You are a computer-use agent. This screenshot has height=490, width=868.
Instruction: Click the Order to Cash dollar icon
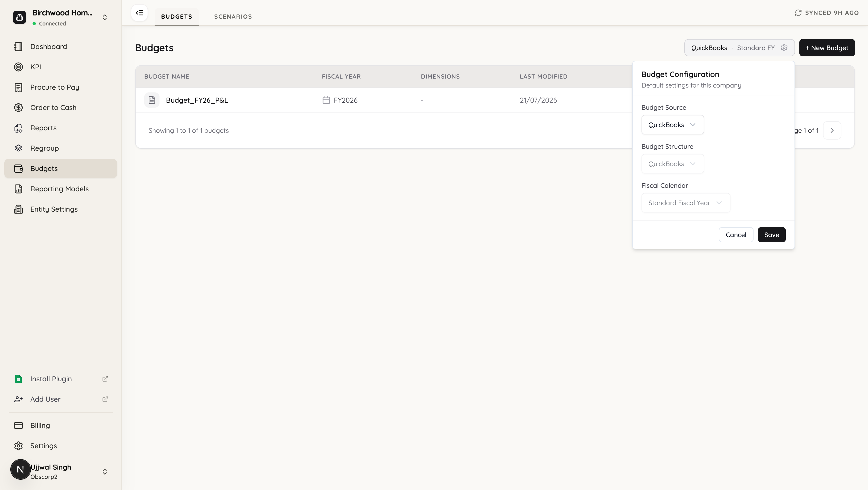18,107
